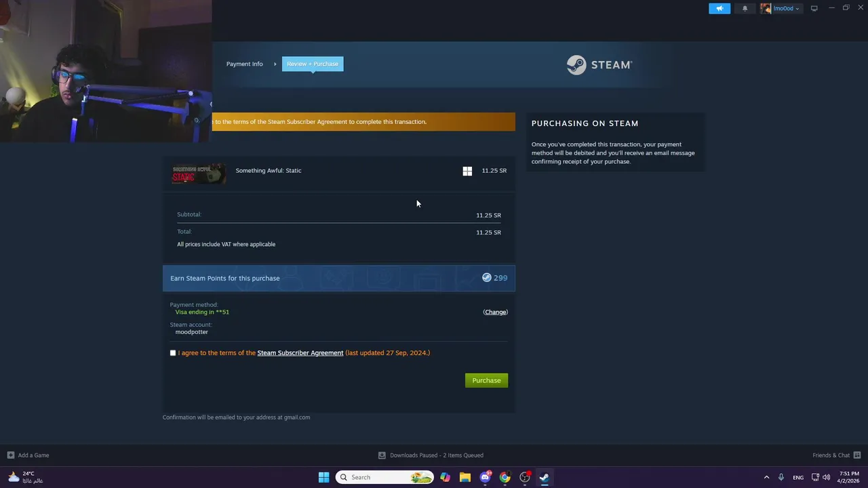Open Something Awful: Static game thumbnail

pyautogui.click(x=199, y=174)
